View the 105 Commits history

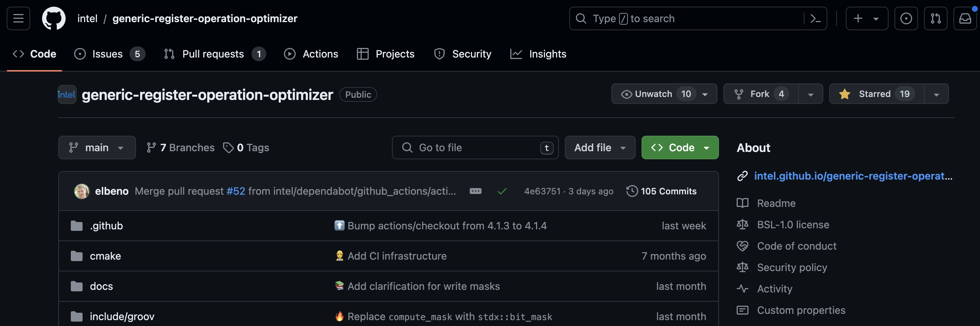coord(661,191)
